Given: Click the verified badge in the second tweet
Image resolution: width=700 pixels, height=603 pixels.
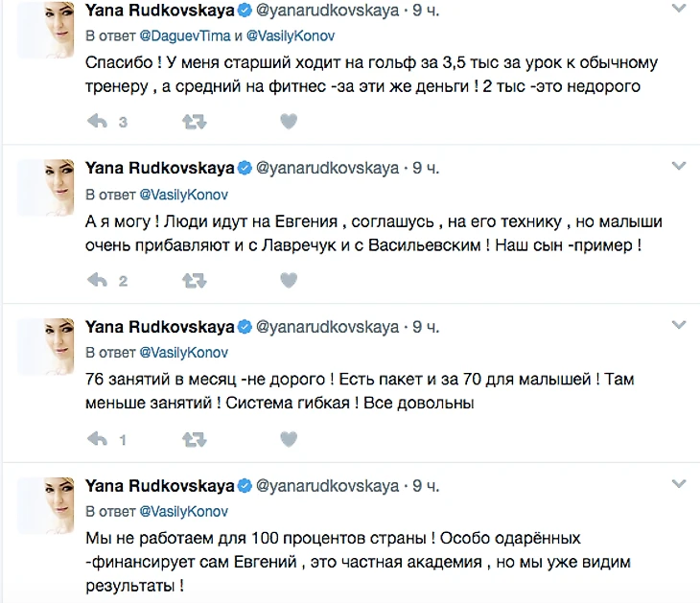Looking at the screenshot, I should point(245,169).
